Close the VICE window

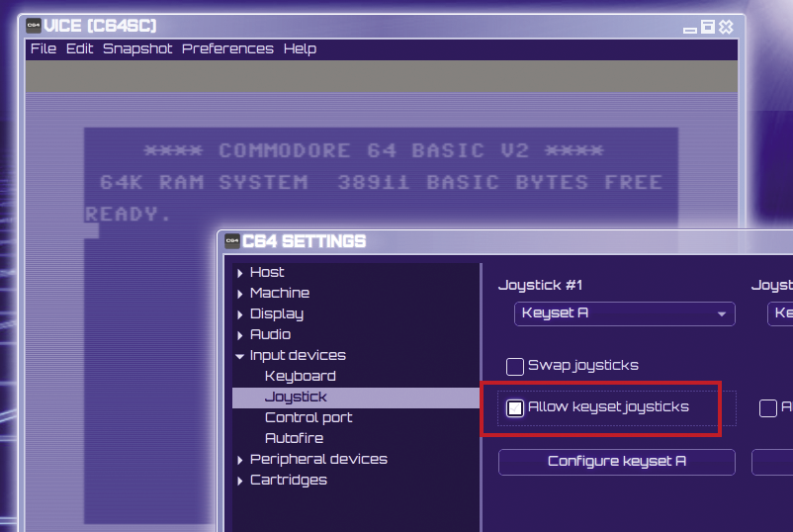tap(726, 27)
